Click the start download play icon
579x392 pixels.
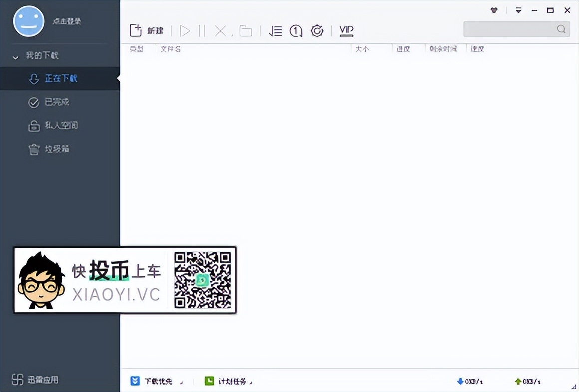(x=185, y=31)
